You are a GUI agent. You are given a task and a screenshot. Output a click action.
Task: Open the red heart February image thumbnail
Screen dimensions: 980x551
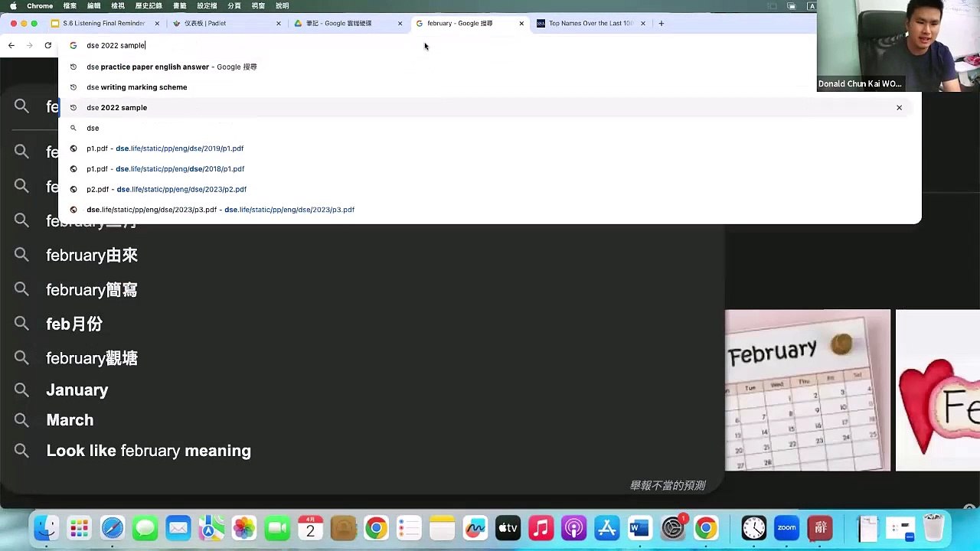[x=938, y=390]
